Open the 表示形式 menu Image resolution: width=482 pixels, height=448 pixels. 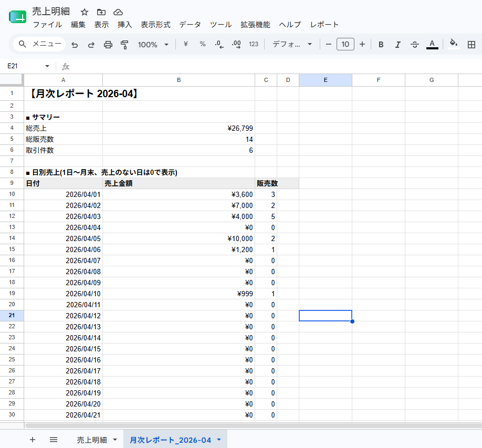(x=155, y=25)
